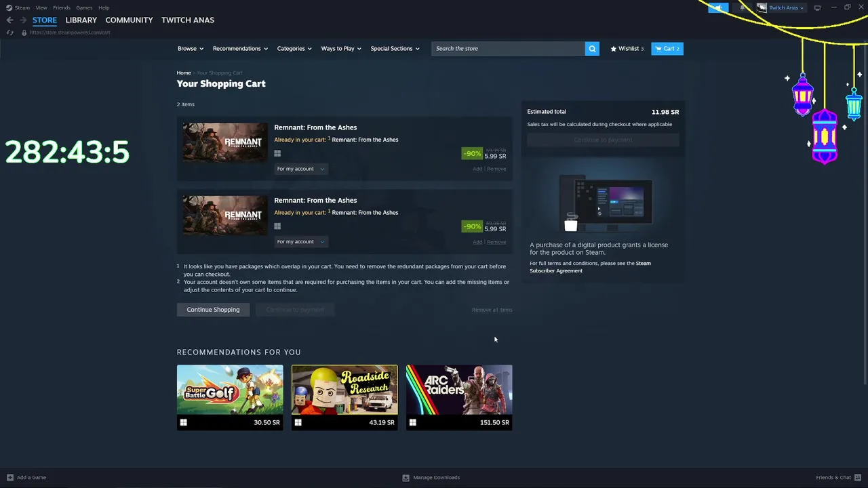
Task: Open the Friends & Chat icon
Action: tap(858, 477)
